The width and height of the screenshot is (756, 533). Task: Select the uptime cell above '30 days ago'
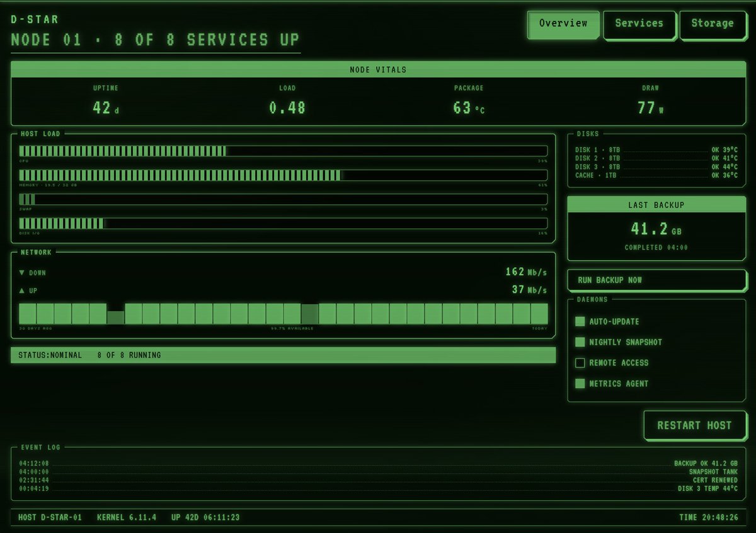[x=28, y=314]
